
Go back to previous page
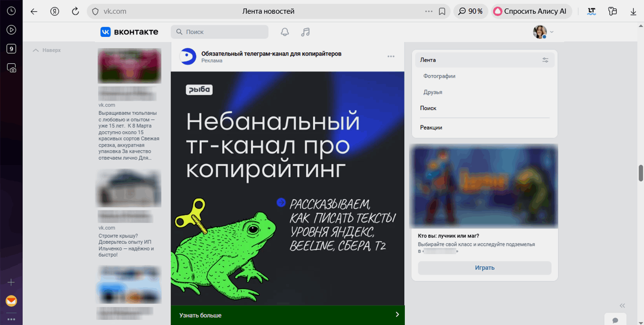[34, 11]
